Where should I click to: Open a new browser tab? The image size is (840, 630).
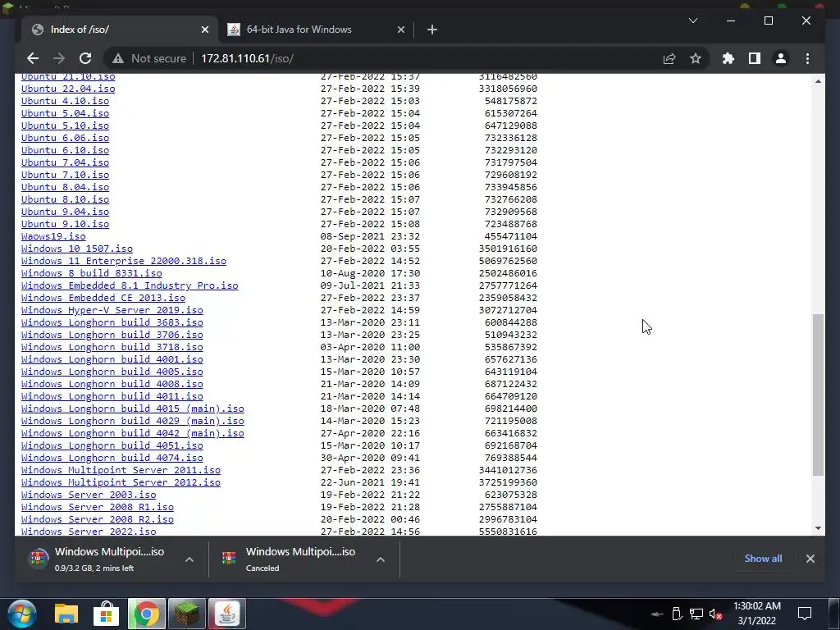[432, 30]
